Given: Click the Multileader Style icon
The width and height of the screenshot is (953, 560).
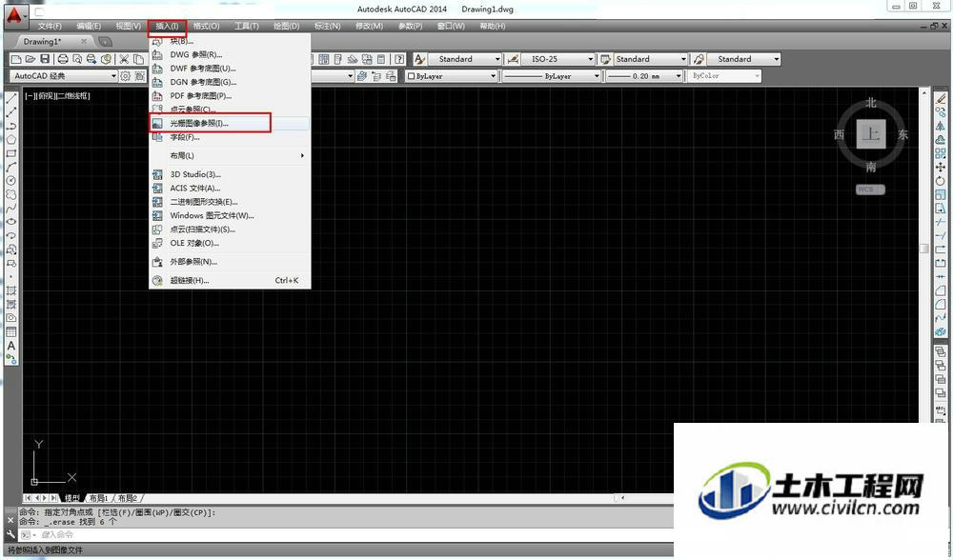Looking at the screenshot, I should (x=699, y=59).
